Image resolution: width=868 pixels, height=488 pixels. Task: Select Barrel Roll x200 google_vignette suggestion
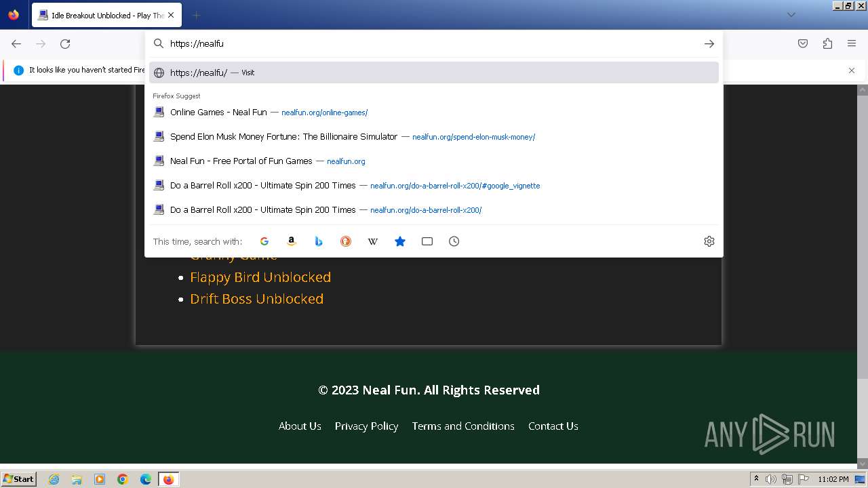[434, 186]
